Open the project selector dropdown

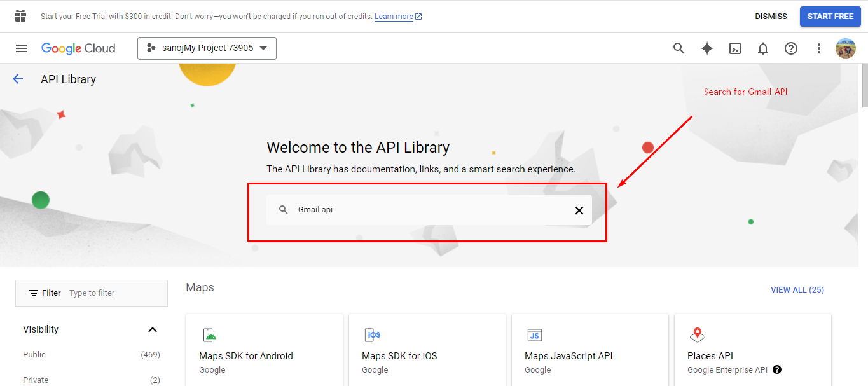point(207,48)
